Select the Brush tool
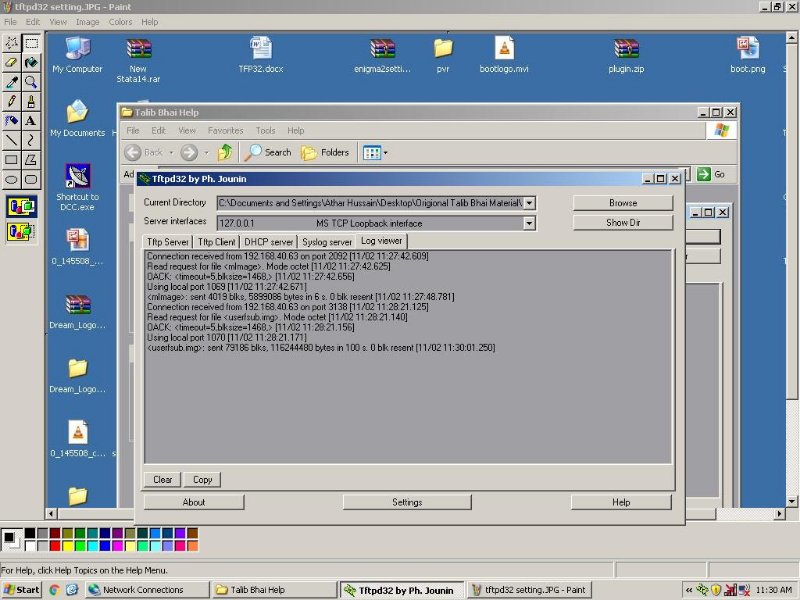 31,102
